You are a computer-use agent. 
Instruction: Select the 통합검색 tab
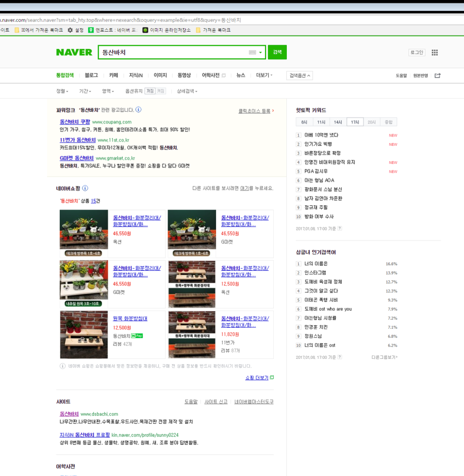(65, 75)
